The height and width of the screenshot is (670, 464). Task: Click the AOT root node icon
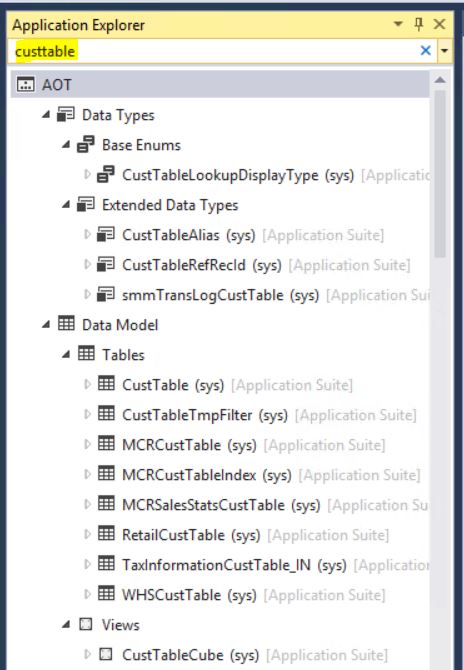coord(26,85)
